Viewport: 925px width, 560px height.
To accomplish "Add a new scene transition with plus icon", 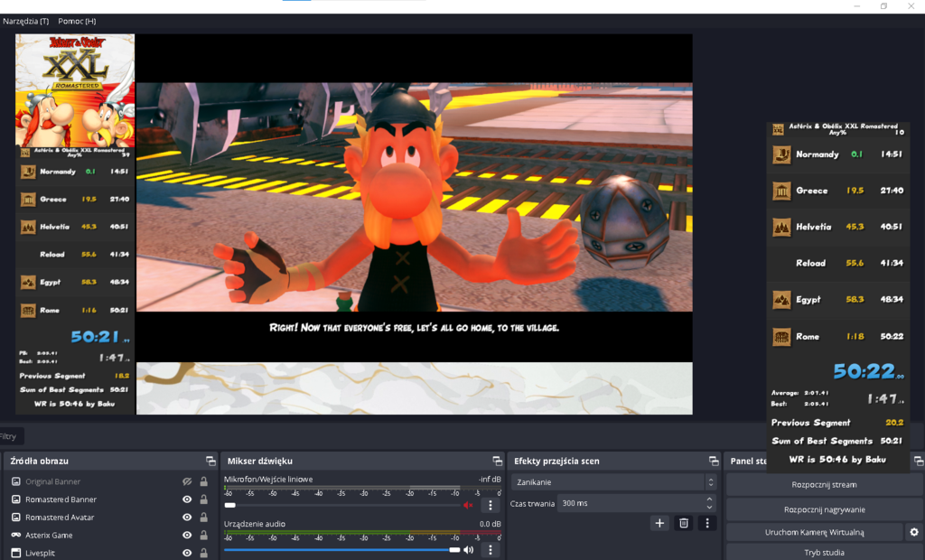I will click(659, 523).
